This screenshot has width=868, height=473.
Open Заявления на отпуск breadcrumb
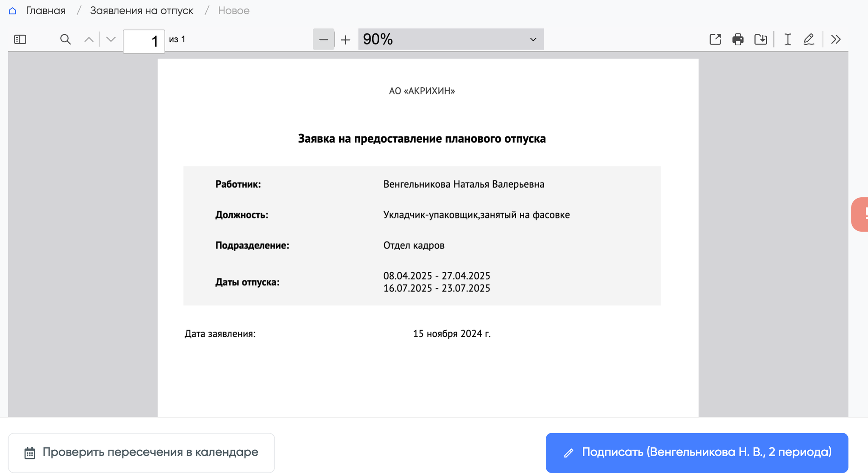[142, 11]
